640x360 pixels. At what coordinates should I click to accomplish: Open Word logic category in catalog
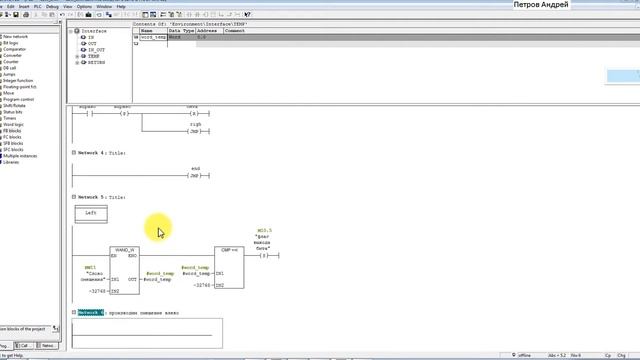point(13,124)
